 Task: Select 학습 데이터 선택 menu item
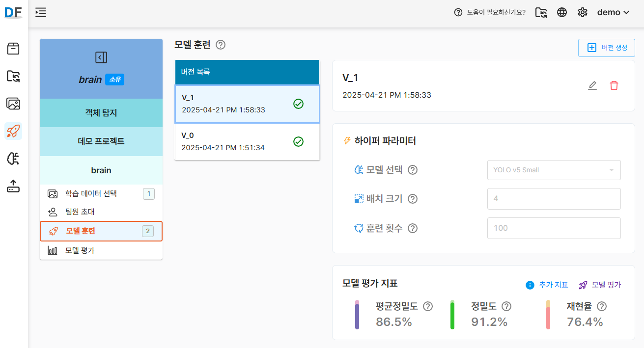pos(101,193)
